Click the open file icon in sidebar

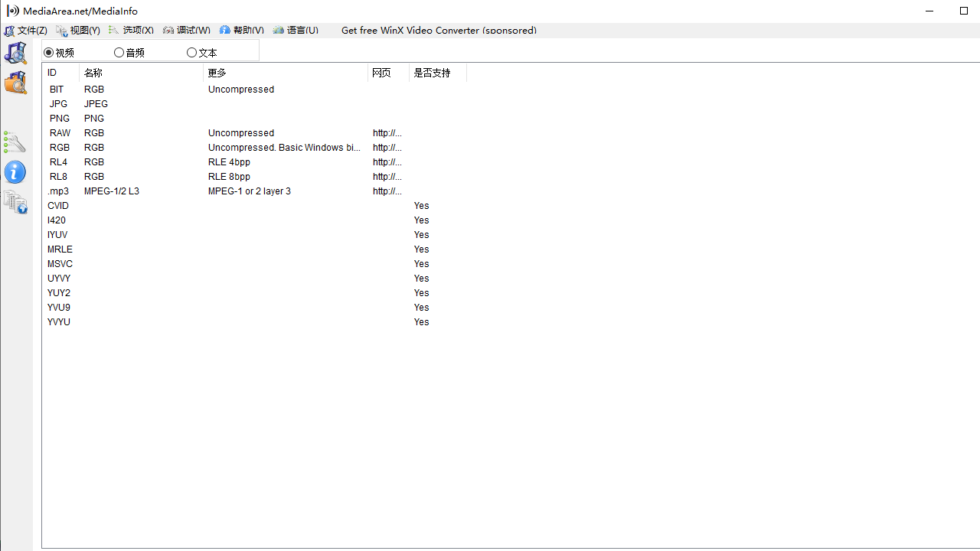tap(15, 53)
